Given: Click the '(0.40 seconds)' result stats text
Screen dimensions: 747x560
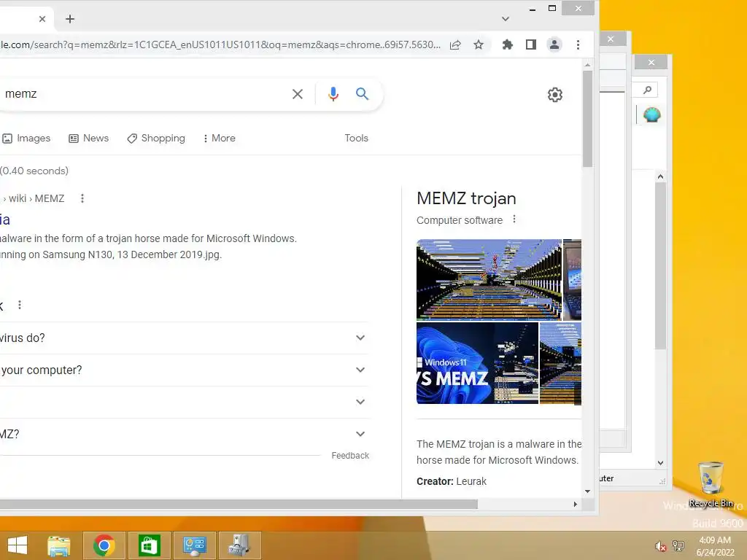Looking at the screenshot, I should (x=34, y=171).
